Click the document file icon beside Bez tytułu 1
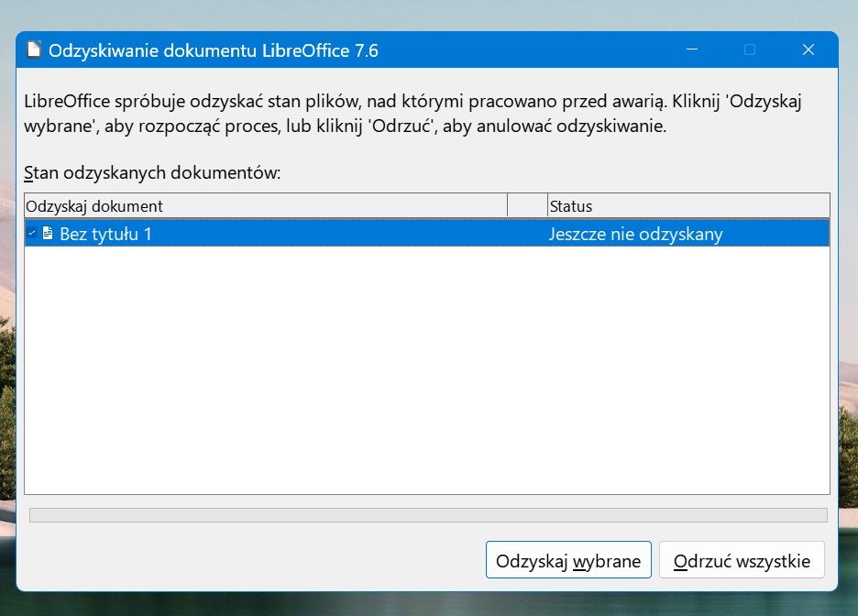Screen dimensions: 858x616 [x=48, y=234]
